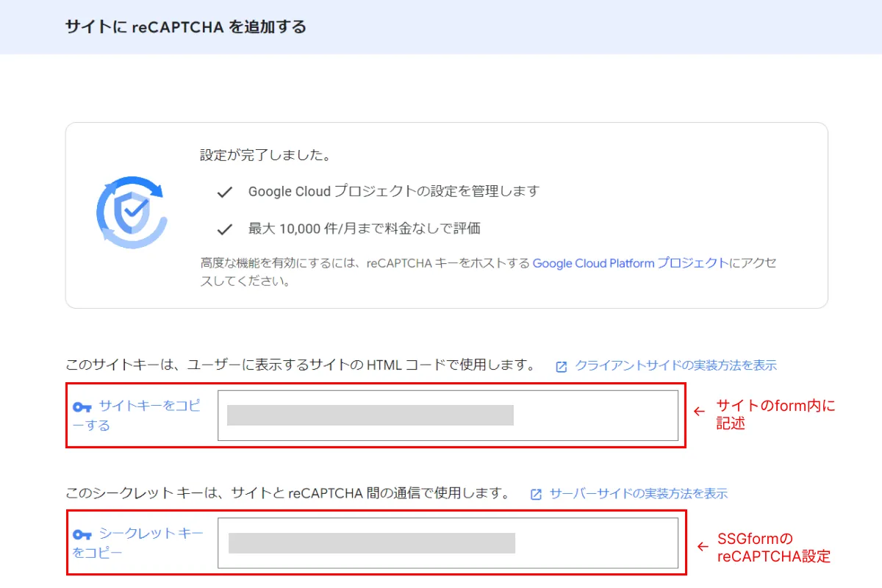Click the heading サイトに reCAPTCHA を追加する
This screenshot has width=882, height=588.
(x=186, y=27)
